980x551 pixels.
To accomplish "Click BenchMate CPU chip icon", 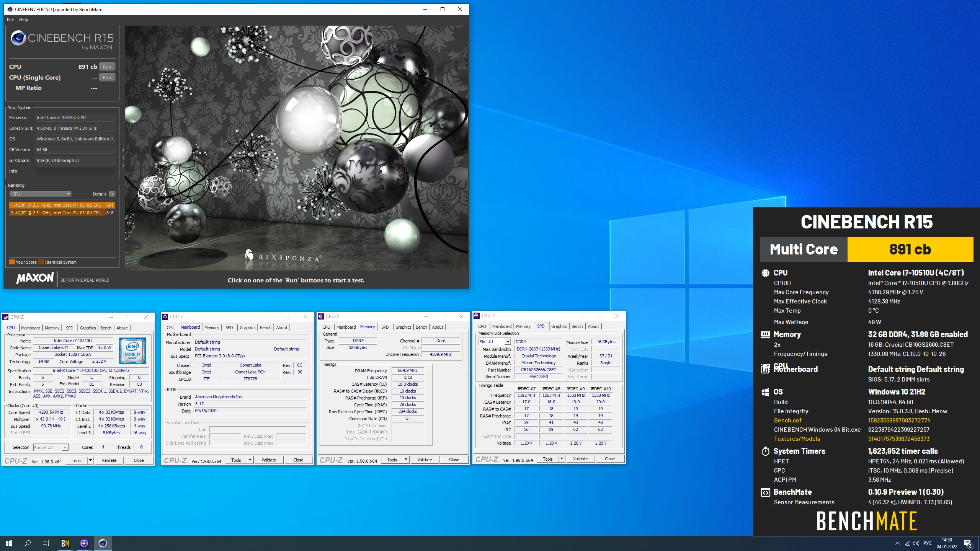I will tap(765, 273).
